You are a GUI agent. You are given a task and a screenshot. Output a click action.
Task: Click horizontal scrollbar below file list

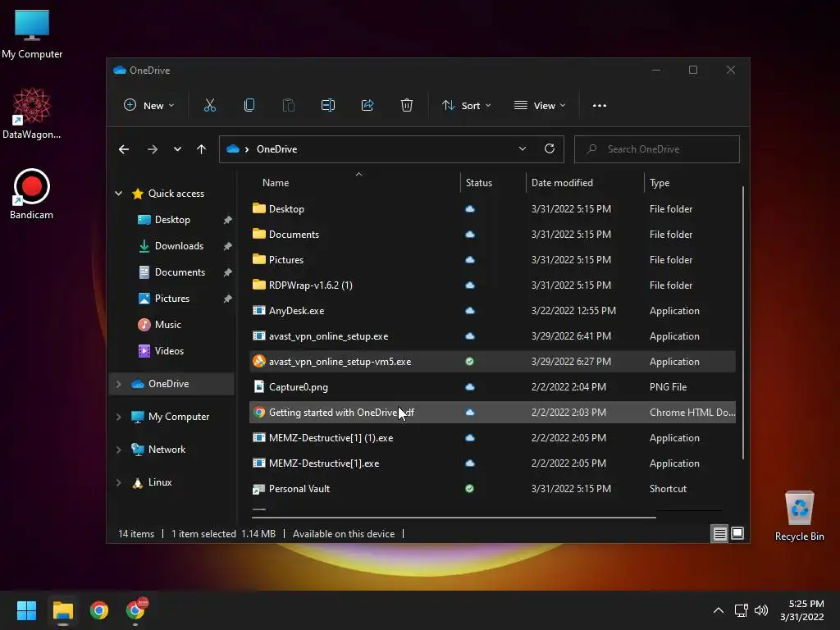pos(454,518)
